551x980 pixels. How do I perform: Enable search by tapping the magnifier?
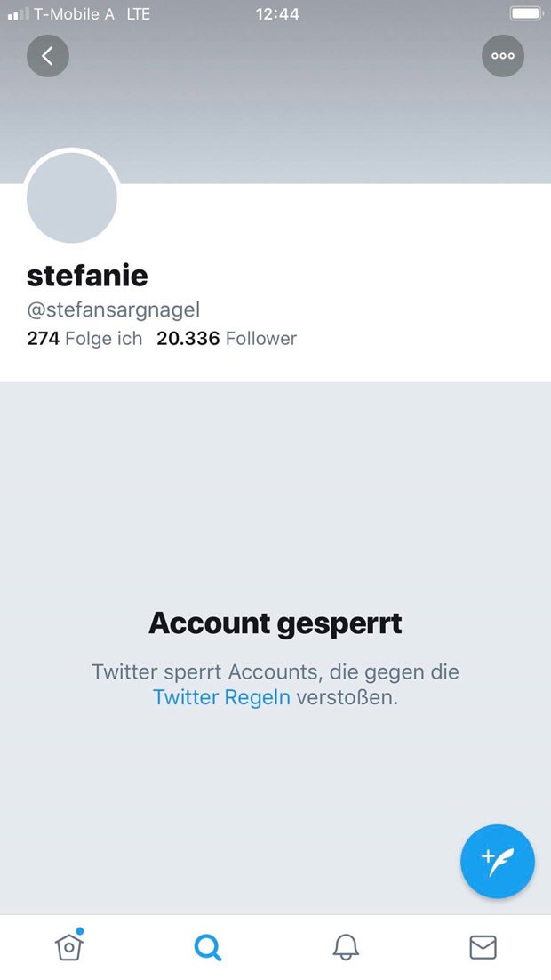click(207, 947)
